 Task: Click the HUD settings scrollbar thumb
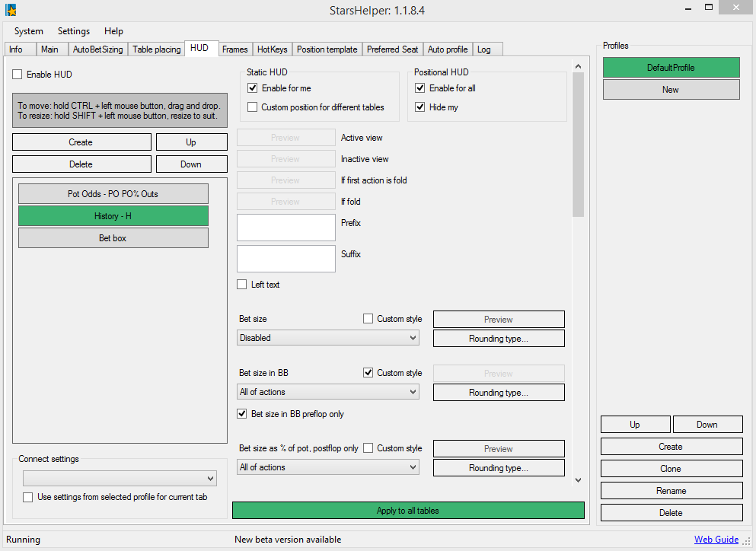click(578, 145)
